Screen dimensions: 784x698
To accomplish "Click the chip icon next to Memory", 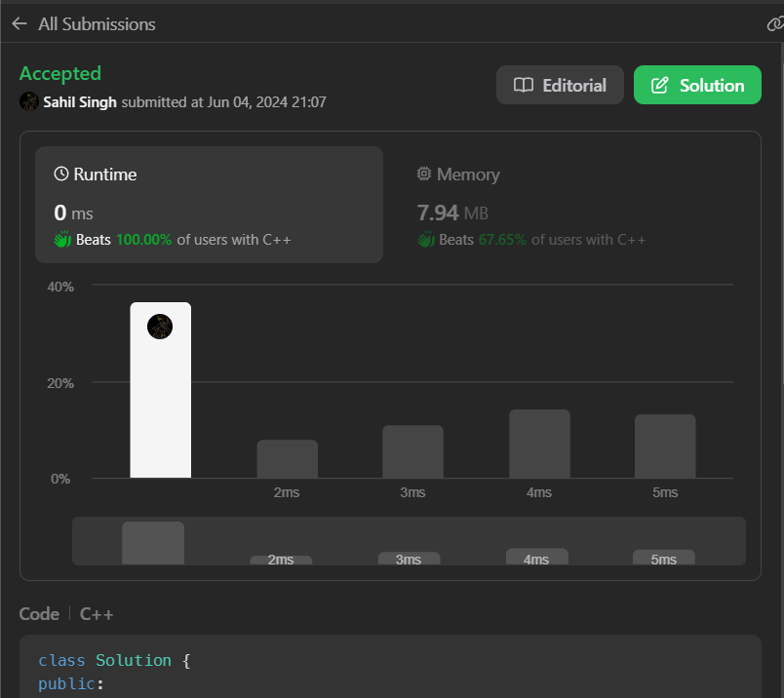I will coord(424,174).
